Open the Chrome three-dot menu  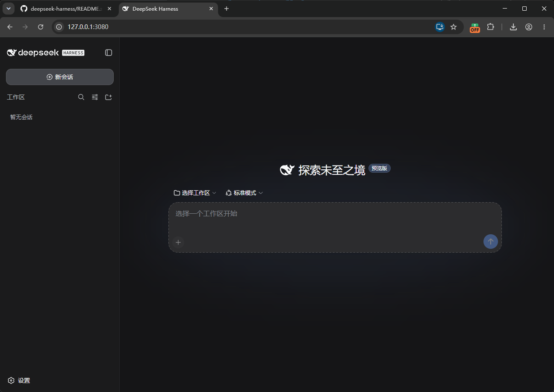pos(544,27)
